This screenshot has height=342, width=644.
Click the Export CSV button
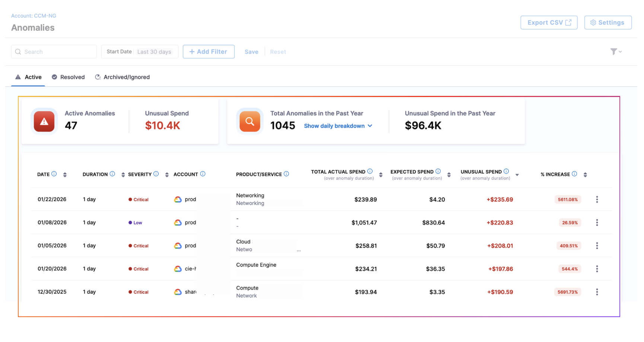tap(549, 23)
